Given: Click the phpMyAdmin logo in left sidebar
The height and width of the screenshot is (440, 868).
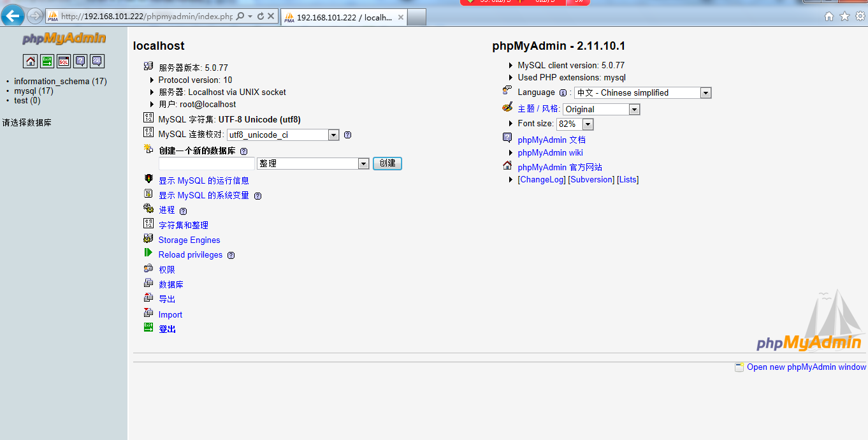Looking at the screenshot, I should coord(64,38).
